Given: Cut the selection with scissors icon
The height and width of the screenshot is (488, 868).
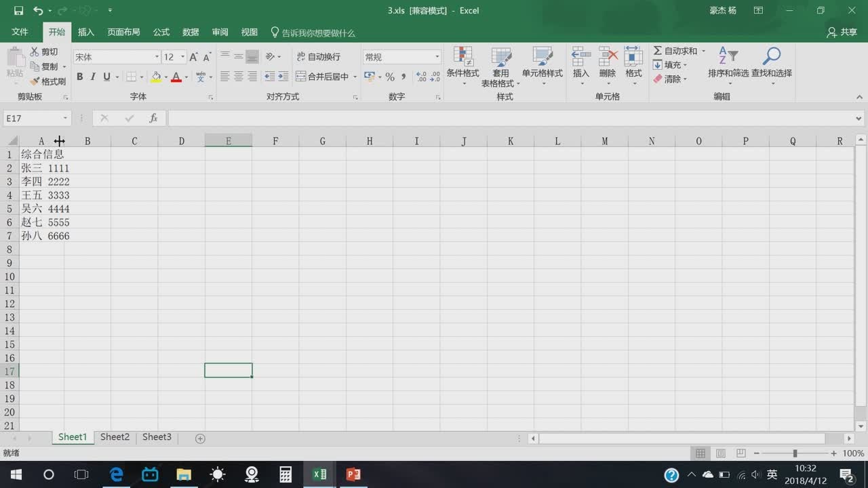Looking at the screenshot, I should tap(44, 52).
